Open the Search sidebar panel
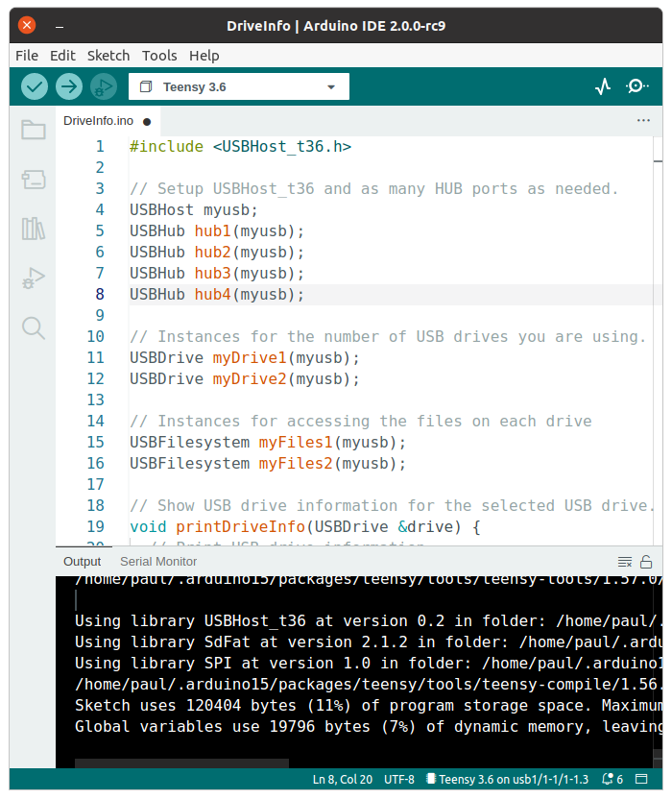Screen dimensions: 672x799 pyautogui.click(x=34, y=327)
